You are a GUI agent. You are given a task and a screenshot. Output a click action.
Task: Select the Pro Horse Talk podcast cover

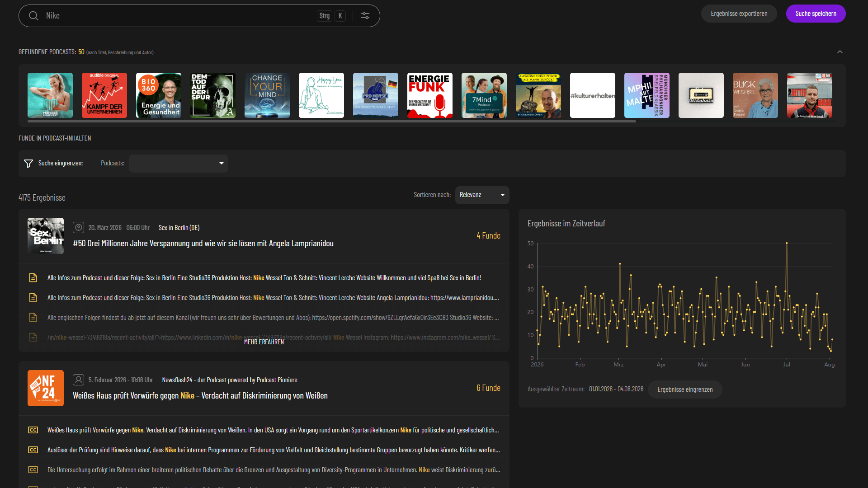pos(376,95)
